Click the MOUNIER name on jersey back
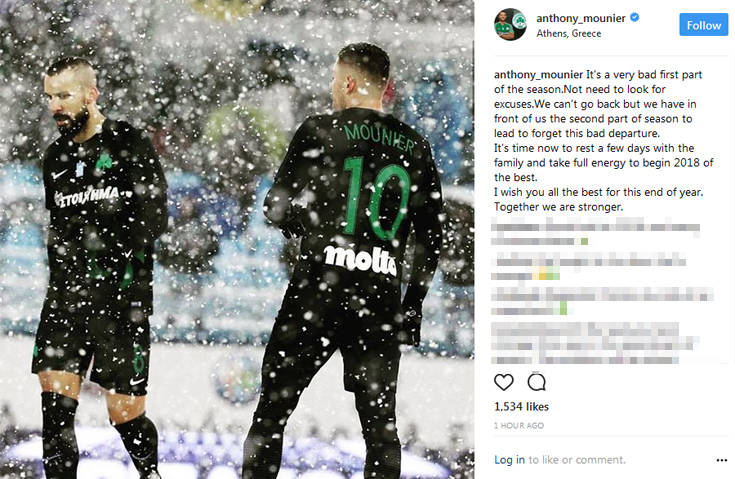The width and height of the screenshot is (735, 479). 379,137
